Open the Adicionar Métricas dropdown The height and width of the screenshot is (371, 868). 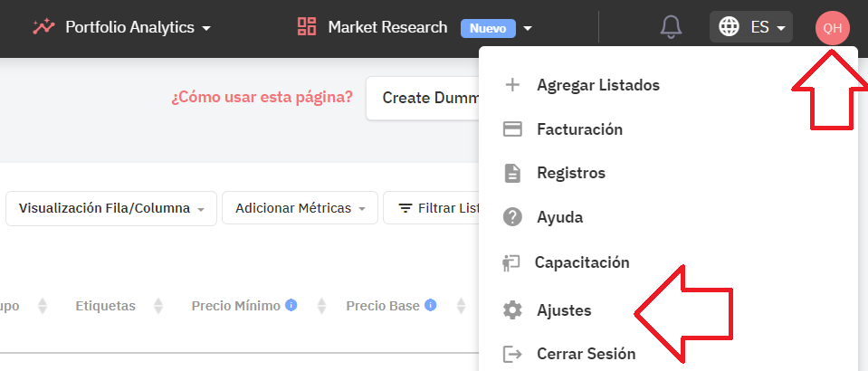pos(300,208)
